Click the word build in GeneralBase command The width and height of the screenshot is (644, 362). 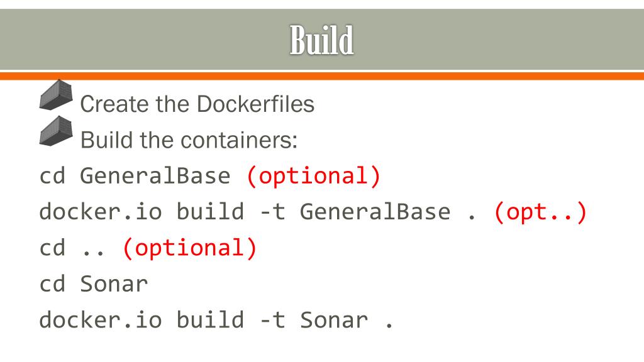click(210, 212)
